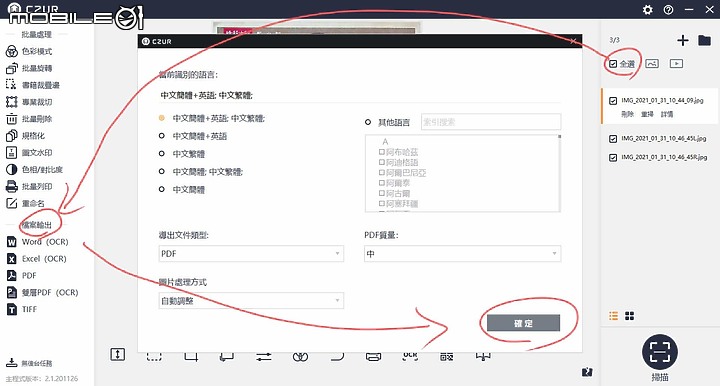This screenshot has height=386, width=720.
Task: Click 刪除 under the first image file
Action: coord(627,114)
